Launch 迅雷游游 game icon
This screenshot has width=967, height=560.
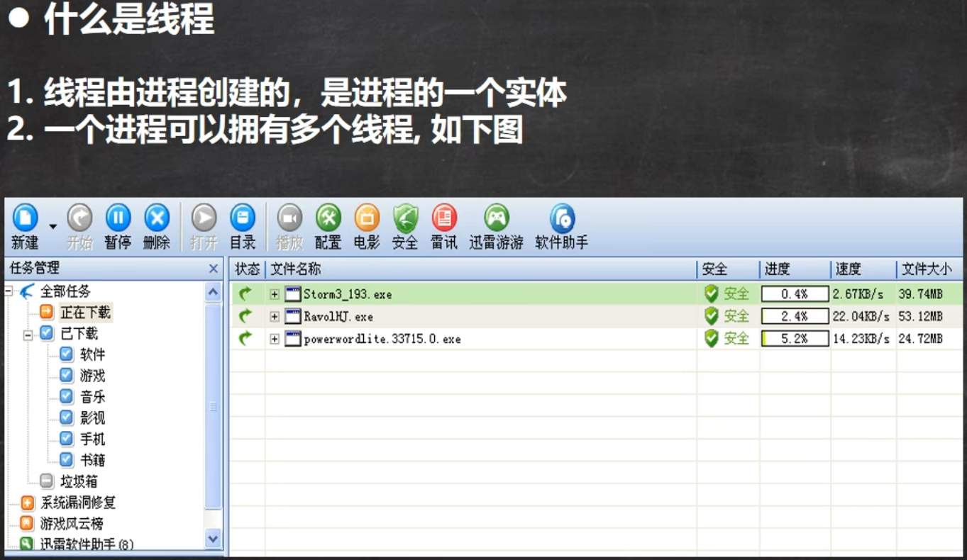click(496, 218)
